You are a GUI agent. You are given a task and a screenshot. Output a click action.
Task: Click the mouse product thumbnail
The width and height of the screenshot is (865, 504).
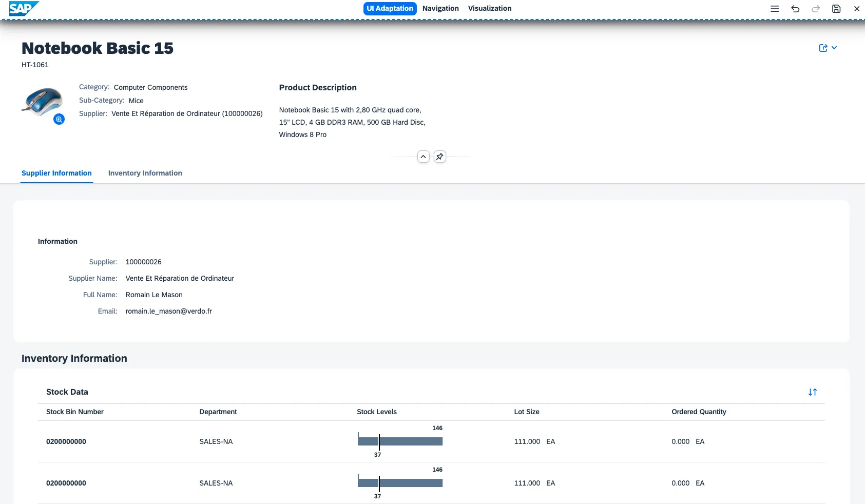click(x=42, y=102)
